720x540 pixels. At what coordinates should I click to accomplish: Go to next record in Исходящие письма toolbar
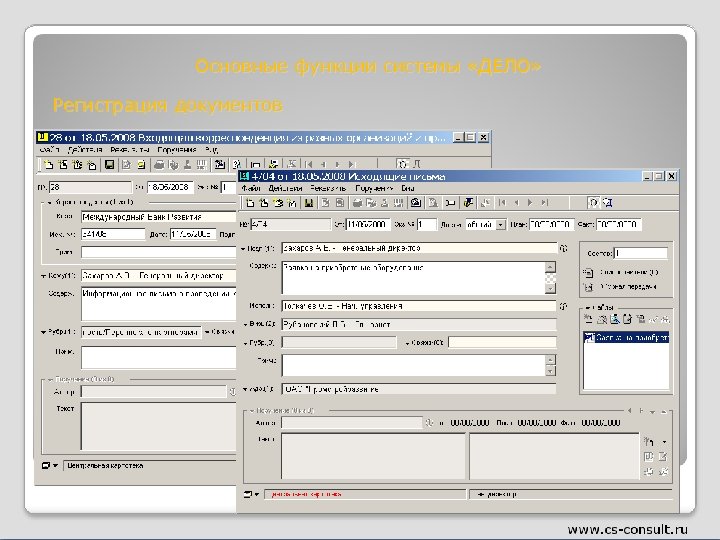(x=530, y=202)
